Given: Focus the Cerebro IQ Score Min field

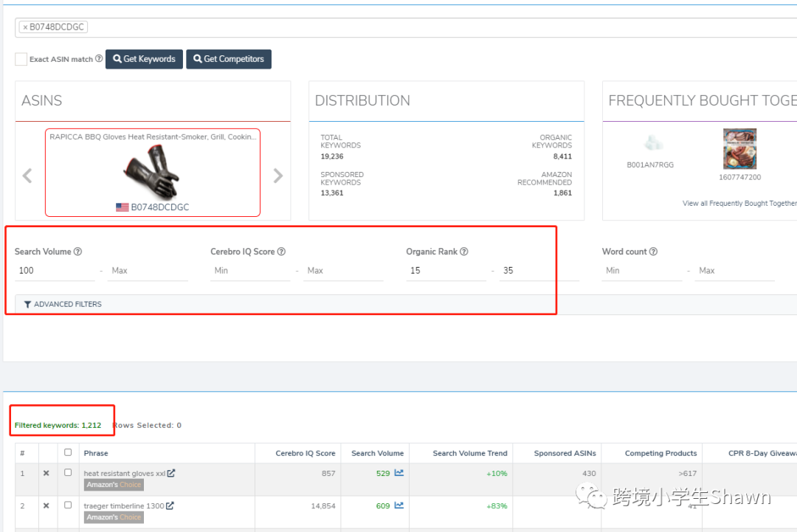Looking at the screenshot, I should click(x=250, y=271).
